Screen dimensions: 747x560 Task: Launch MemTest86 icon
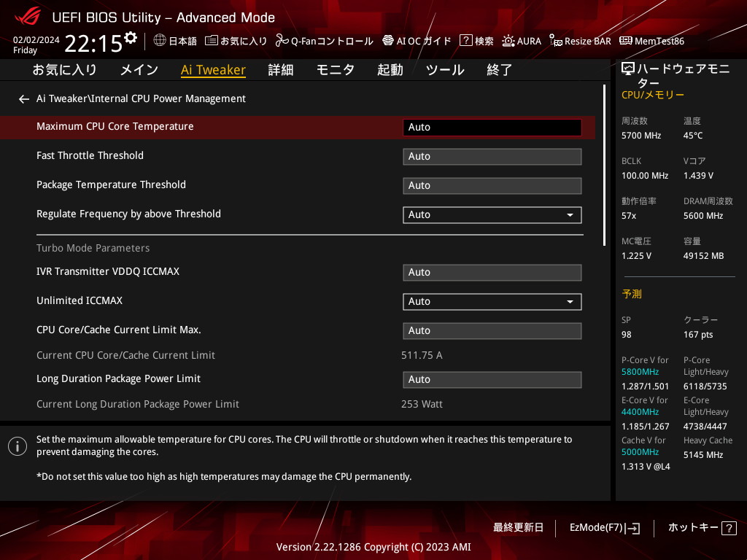coord(626,41)
